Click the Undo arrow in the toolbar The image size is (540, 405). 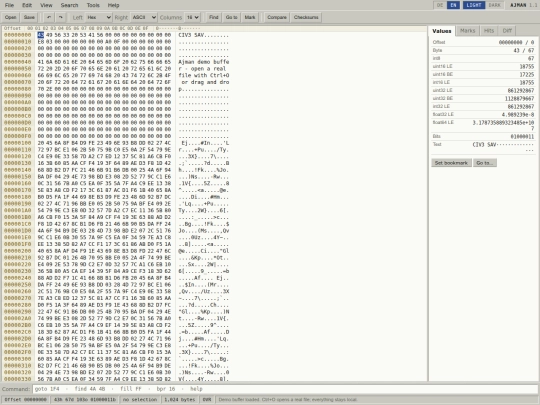coord(49,17)
